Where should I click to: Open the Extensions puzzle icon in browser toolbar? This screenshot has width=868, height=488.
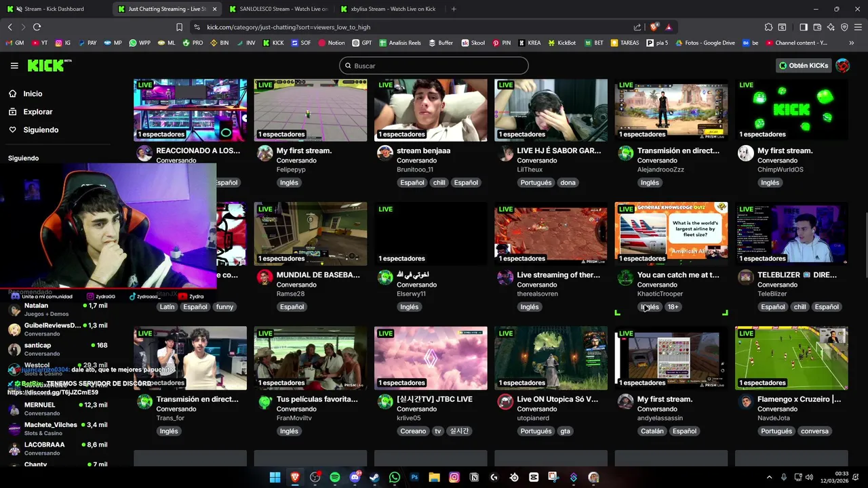(x=768, y=27)
